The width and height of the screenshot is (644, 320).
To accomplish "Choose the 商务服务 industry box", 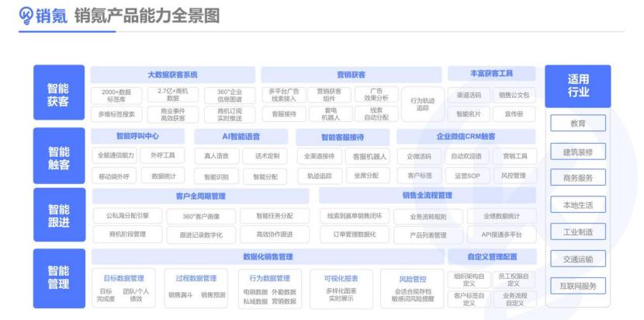I will pyautogui.click(x=577, y=177).
